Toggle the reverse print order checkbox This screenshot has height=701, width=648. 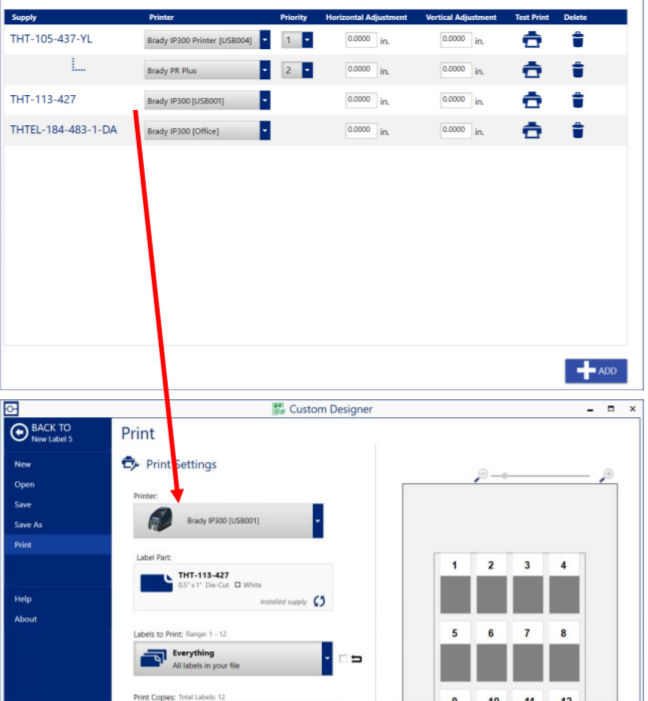[x=343, y=659]
